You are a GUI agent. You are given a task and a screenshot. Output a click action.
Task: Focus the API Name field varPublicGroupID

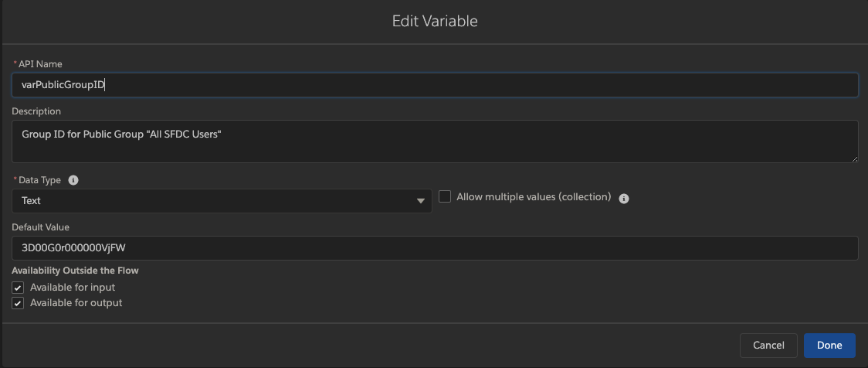434,85
